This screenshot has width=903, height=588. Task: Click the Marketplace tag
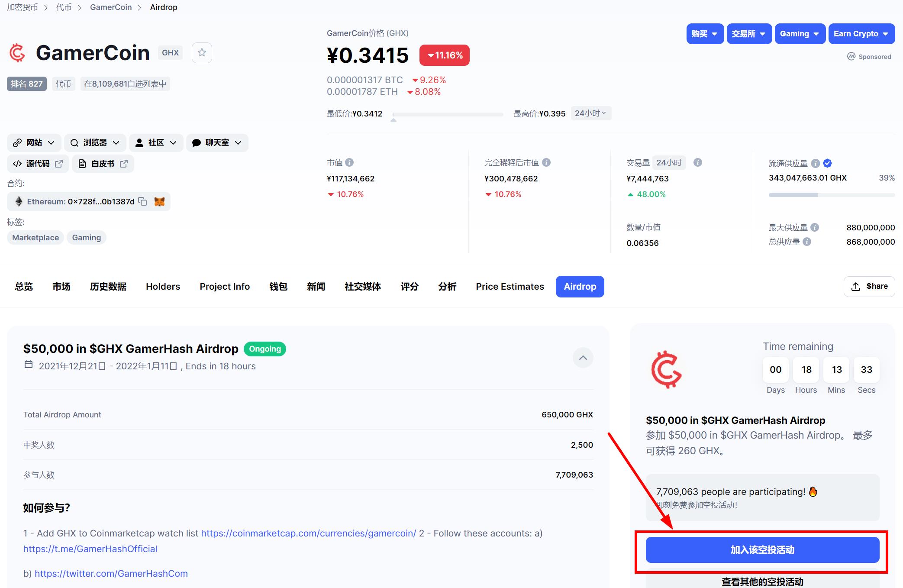[35, 237]
